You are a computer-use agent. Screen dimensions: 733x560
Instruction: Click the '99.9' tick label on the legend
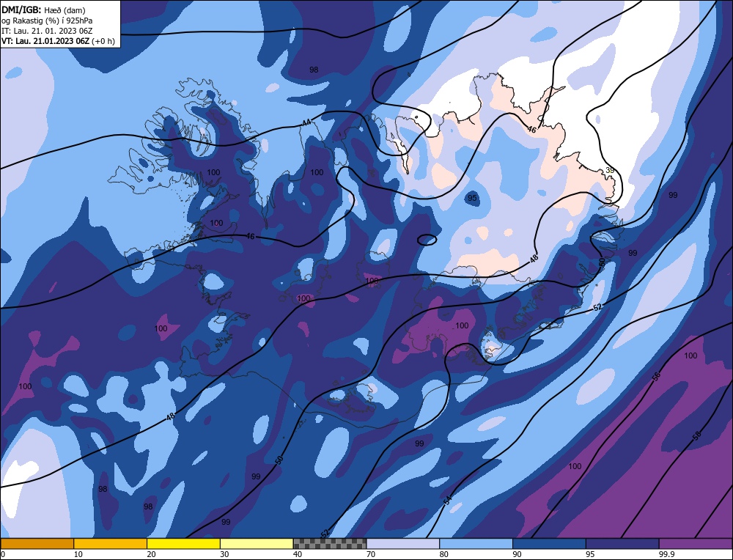tap(666, 554)
